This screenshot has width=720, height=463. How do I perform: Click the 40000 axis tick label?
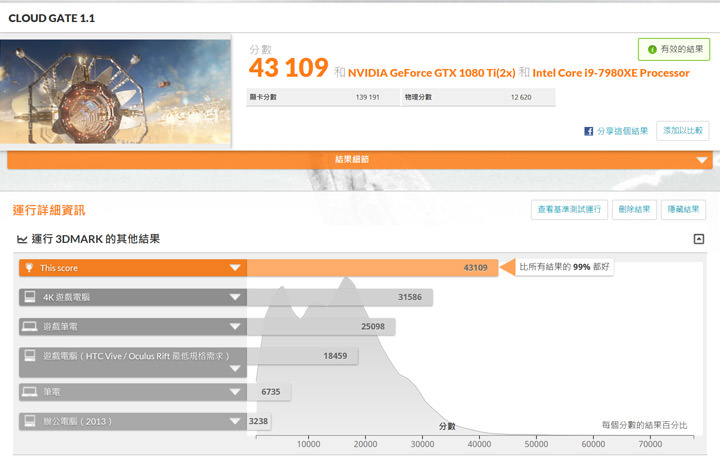[x=479, y=444]
